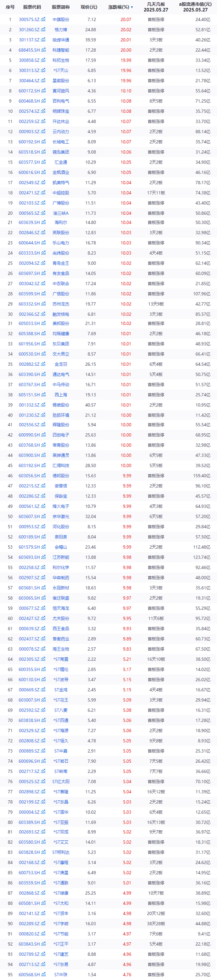Show the chart icon for 001332.SZ

click(x=43, y=405)
